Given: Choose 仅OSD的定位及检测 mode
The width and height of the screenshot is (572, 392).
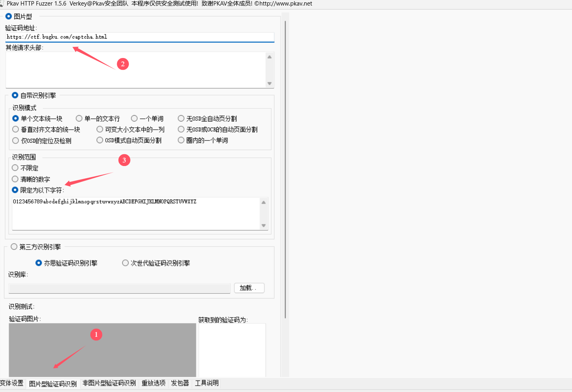Looking at the screenshot, I should (16, 140).
